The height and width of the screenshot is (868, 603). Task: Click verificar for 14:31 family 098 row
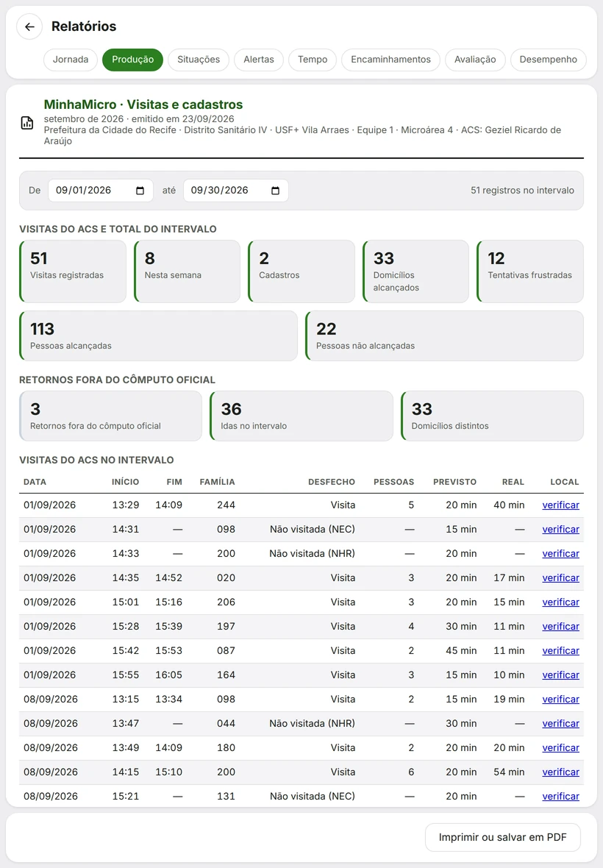point(560,529)
